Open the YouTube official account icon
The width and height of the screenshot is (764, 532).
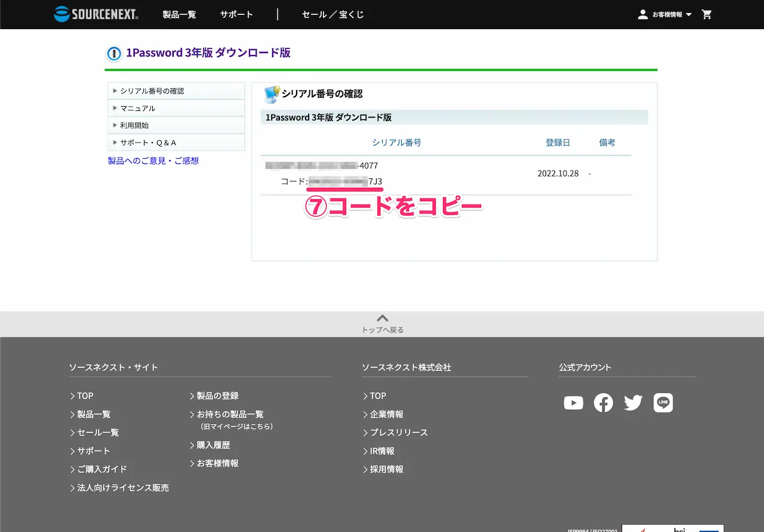click(574, 403)
